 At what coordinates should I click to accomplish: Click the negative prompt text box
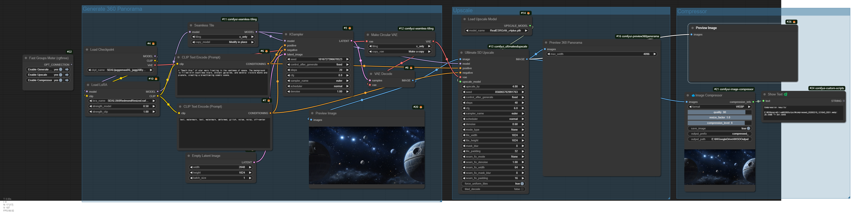[224, 133]
